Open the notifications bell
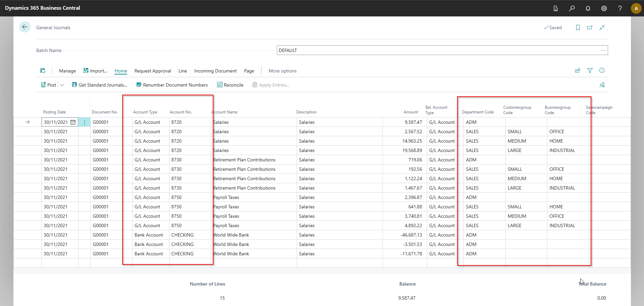The image size is (644, 306). [588, 8]
